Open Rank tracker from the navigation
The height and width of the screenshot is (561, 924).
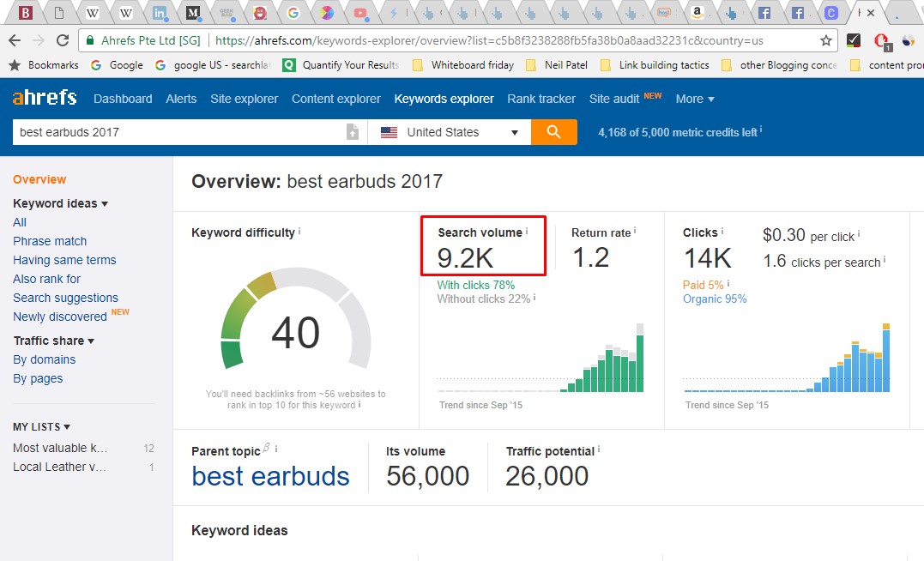[541, 99]
